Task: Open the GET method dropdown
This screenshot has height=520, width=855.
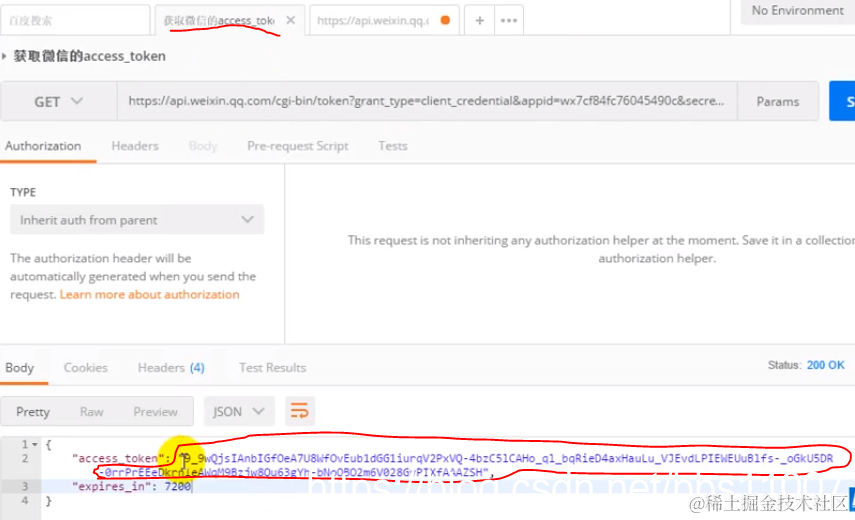Action: [58, 101]
